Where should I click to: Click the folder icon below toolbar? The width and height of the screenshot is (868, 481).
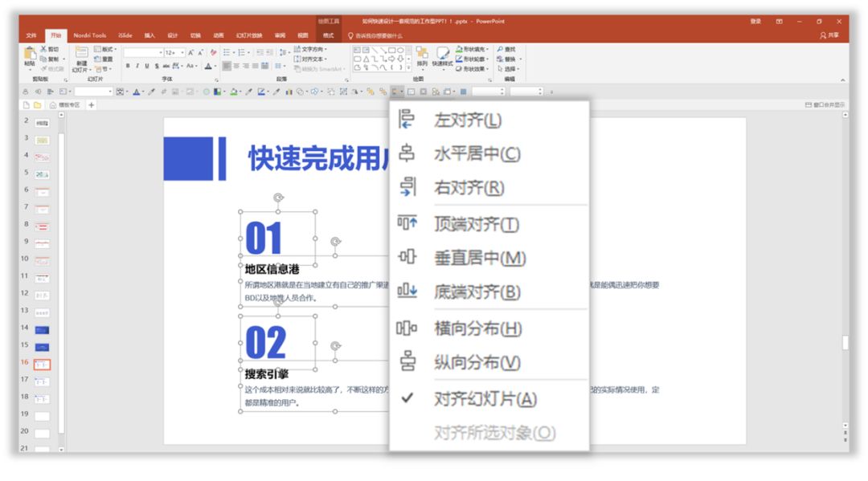[x=37, y=105]
